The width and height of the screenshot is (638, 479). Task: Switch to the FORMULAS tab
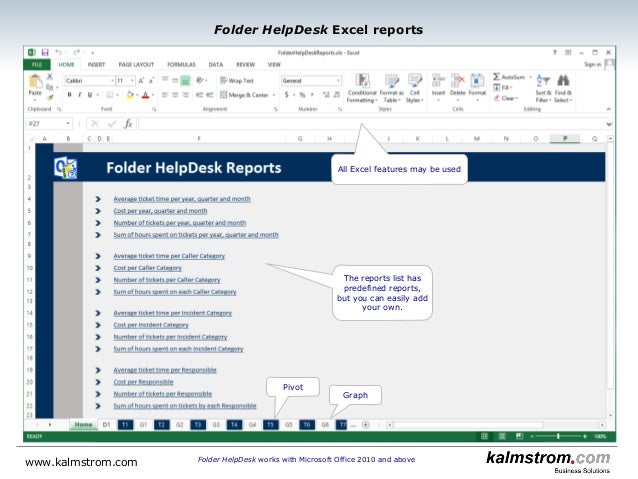click(181, 64)
